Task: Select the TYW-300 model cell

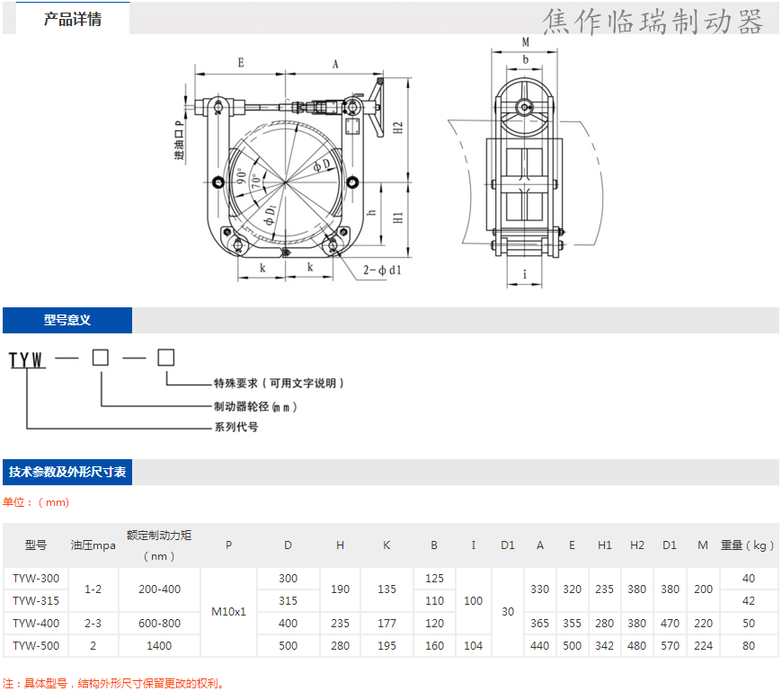Action: pos(36,578)
